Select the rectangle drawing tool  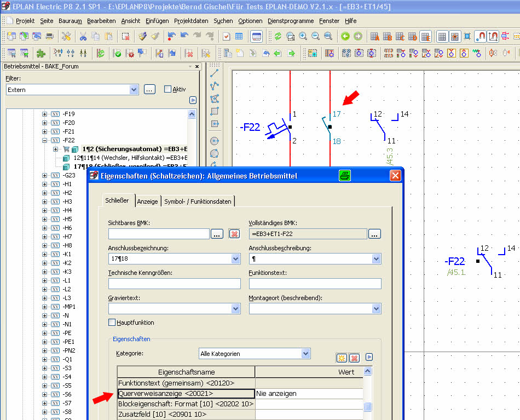click(215, 111)
